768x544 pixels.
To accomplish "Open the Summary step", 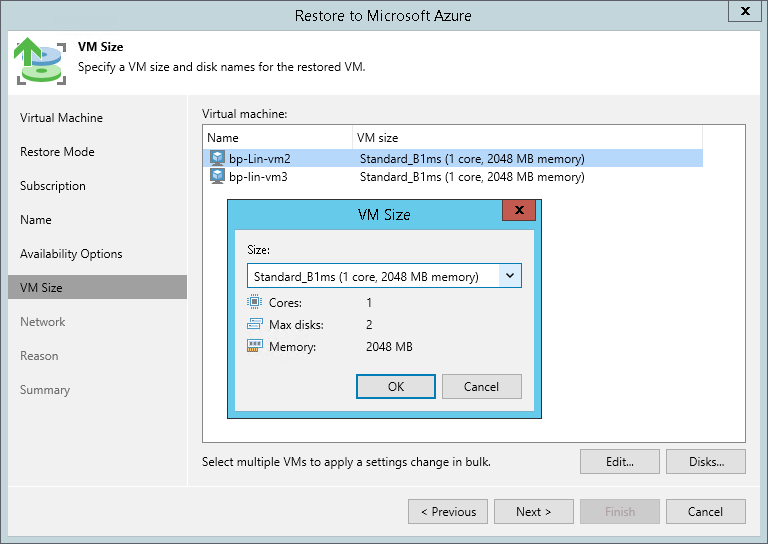I will (45, 390).
